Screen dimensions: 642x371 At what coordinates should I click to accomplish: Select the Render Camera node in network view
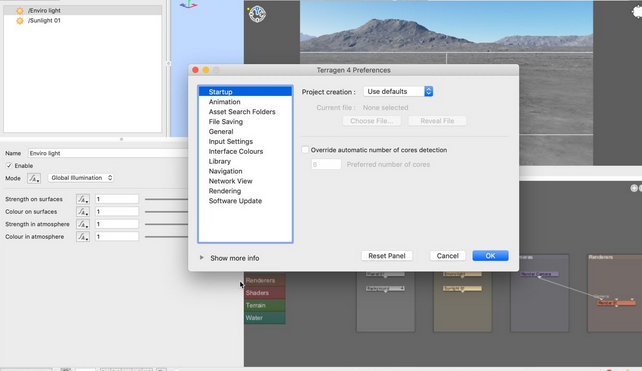(x=539, y=274)
